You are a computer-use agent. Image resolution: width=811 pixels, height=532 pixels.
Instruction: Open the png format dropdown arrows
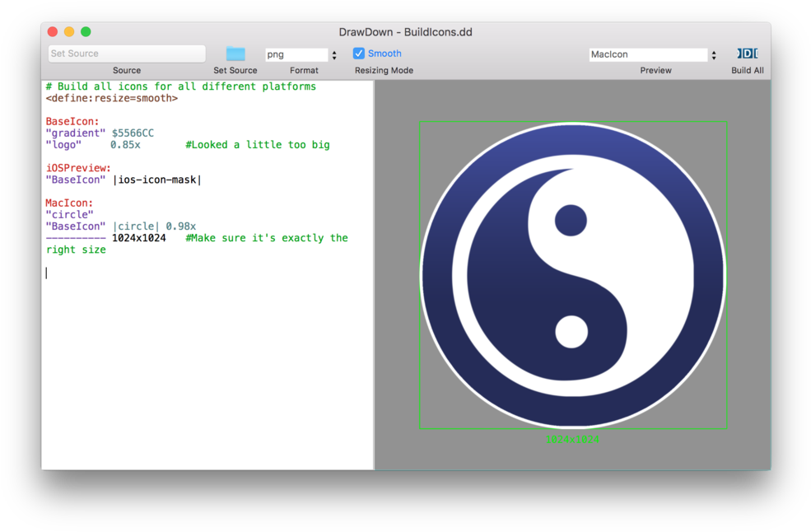pyautogui.click(x=334, y=55)
